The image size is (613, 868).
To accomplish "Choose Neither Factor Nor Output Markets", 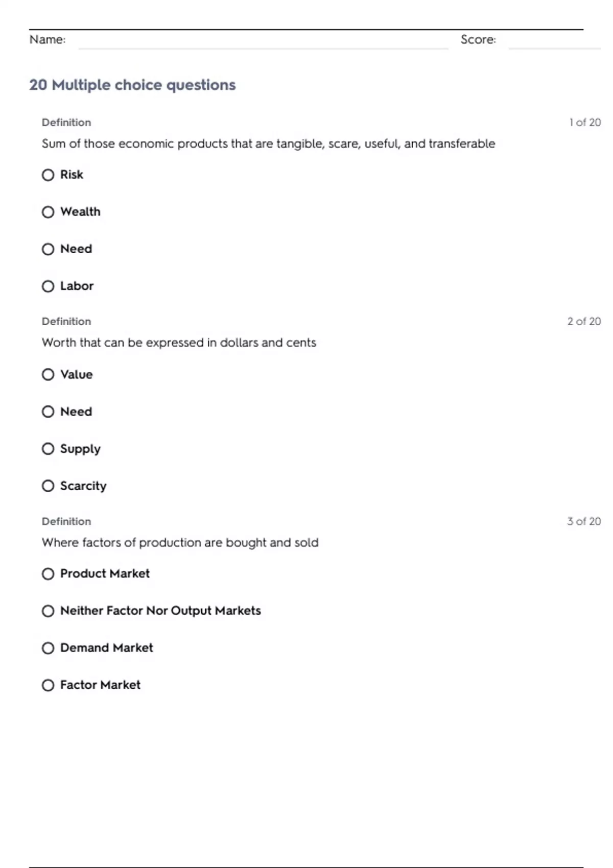I will (48, 611).
